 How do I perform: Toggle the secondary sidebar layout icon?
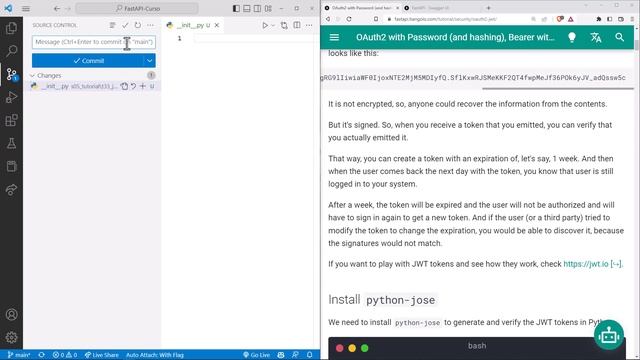(x=258, y=8)
